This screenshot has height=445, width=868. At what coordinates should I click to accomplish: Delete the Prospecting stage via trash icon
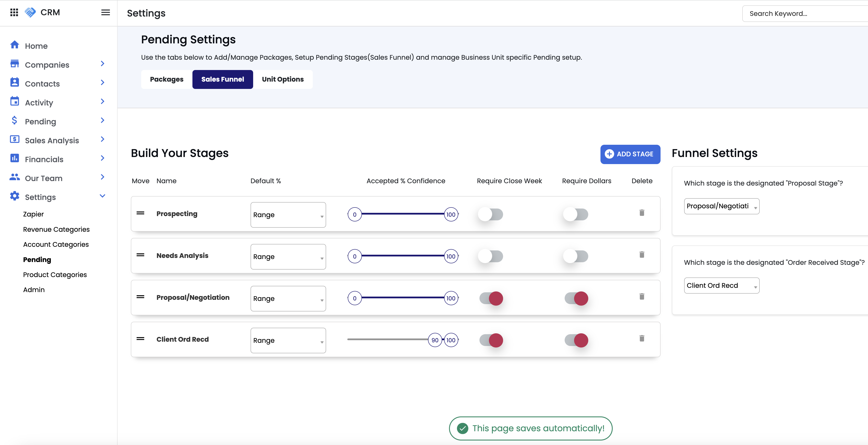pyautogui.click(x=642, y=213)
